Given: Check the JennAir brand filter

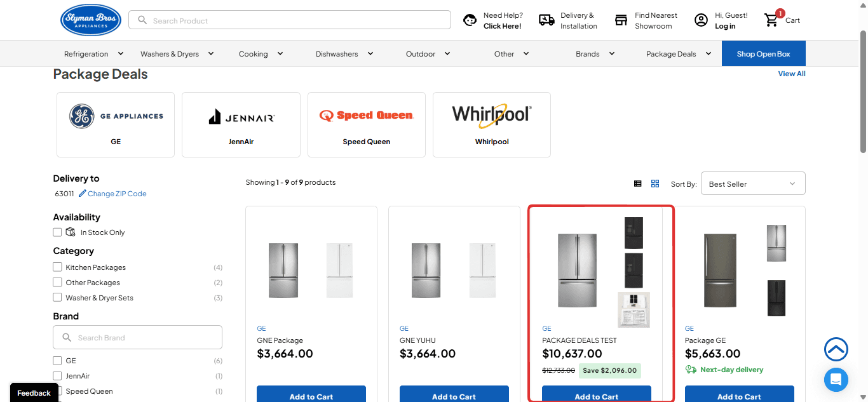Looking at the screenshot, I should point(57,376).
